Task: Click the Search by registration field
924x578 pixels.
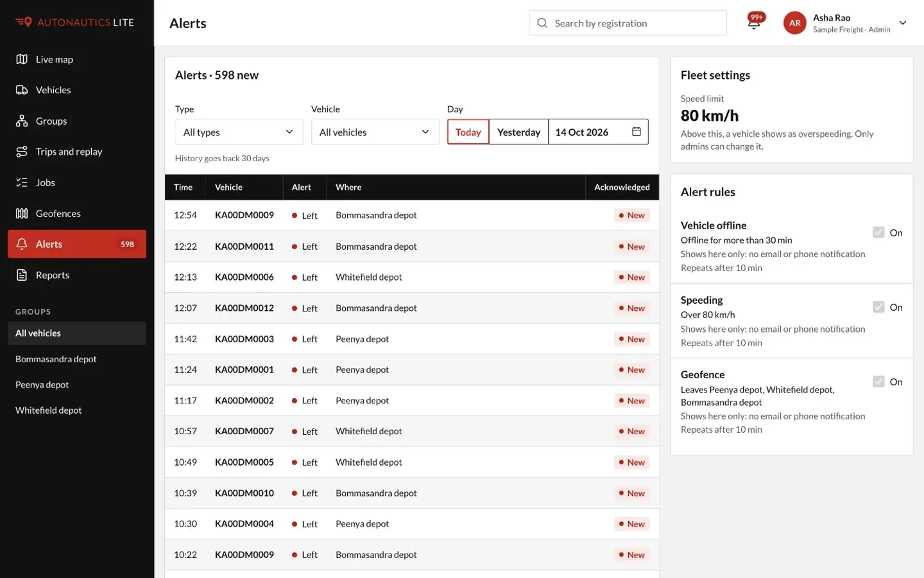Action: (x=628, y=23)
